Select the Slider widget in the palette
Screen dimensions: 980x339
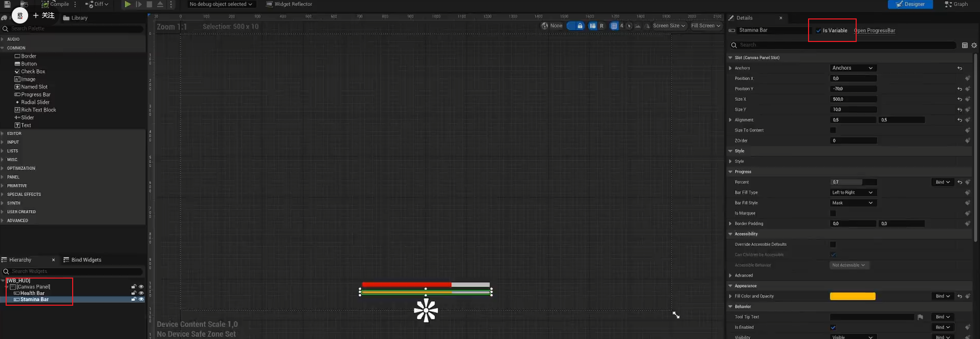24,118
